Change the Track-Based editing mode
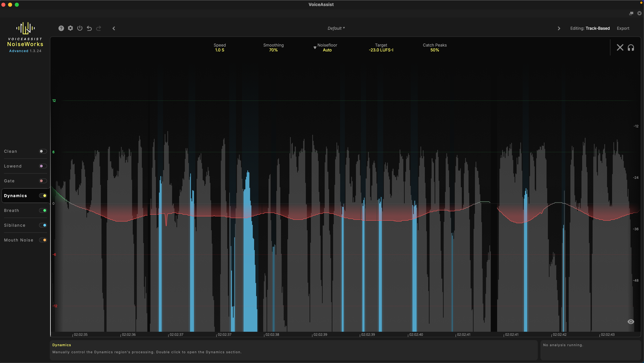This screenshot has height=363, width=644. pos(597,28)
